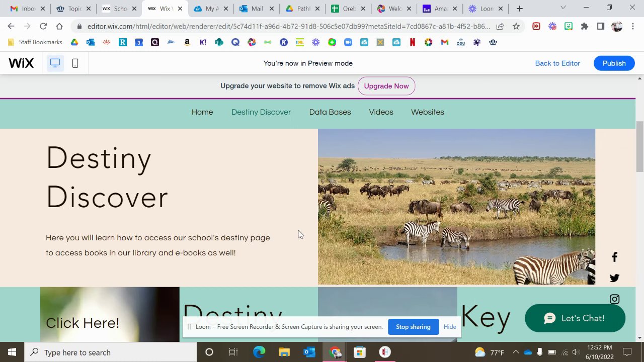Click the page vertical scrollbar
The image size is (644, 362).
640,146
